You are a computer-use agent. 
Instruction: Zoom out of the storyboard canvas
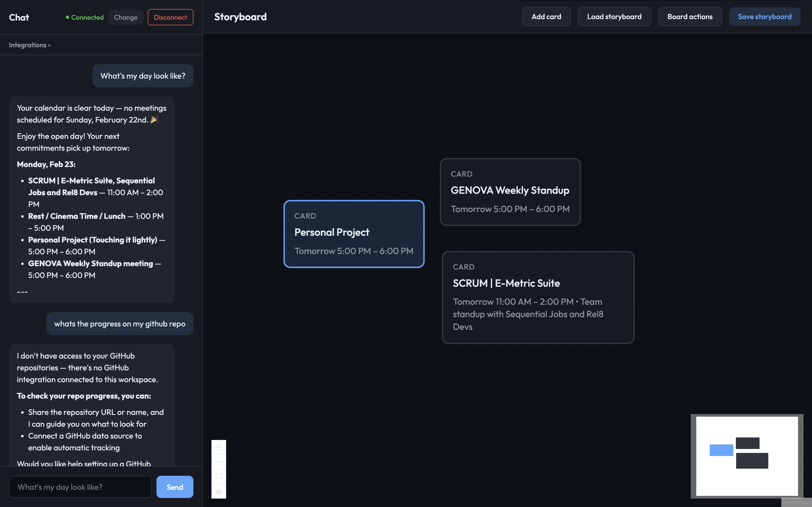(x=219, y=462)
